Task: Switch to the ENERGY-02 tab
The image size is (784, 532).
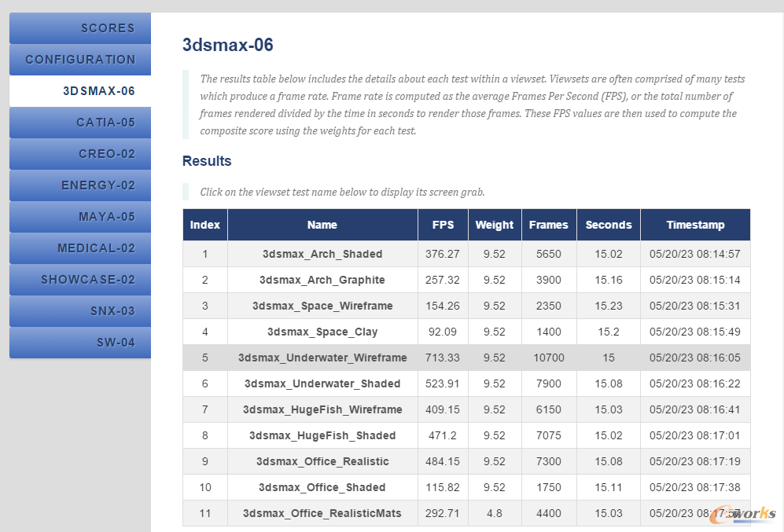Action: [80, 185]
